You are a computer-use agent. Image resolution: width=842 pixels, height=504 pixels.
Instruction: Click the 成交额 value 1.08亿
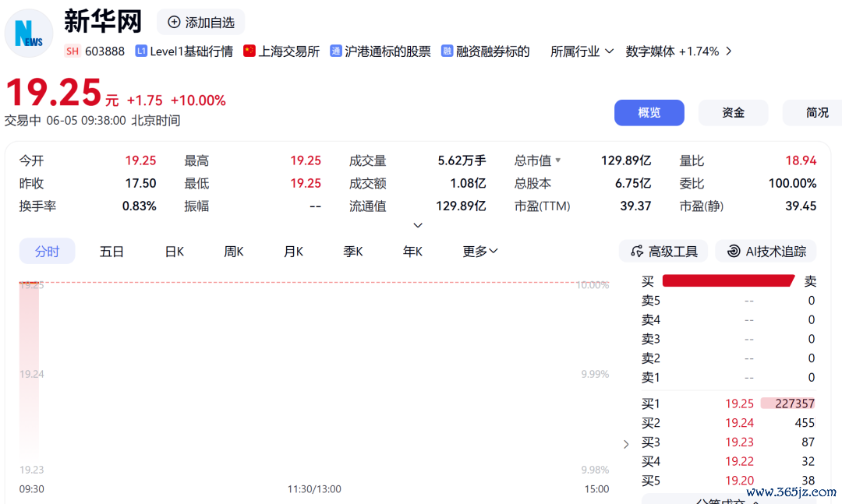pyautogui.click(x=468, y=184)
